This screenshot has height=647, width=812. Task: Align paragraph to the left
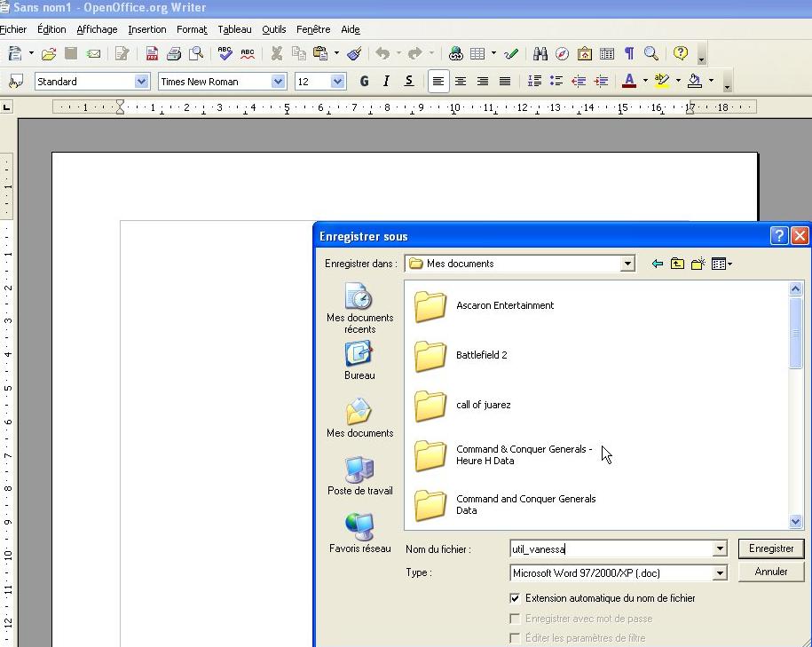[438, 81]
